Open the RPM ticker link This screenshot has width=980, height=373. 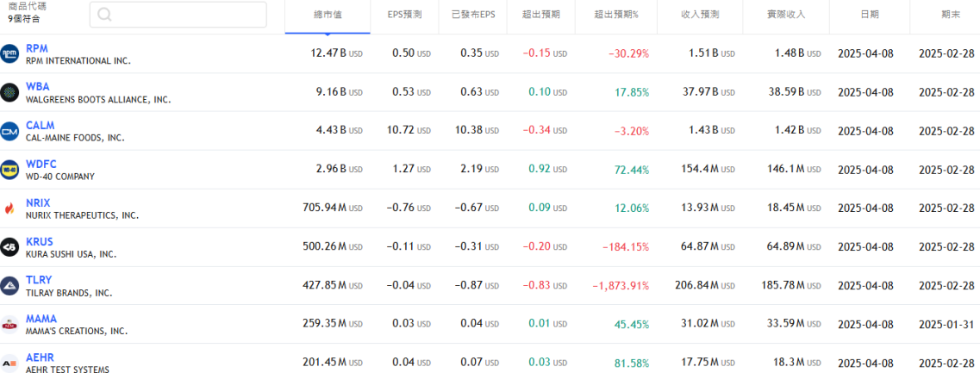[x=37, y=48]
